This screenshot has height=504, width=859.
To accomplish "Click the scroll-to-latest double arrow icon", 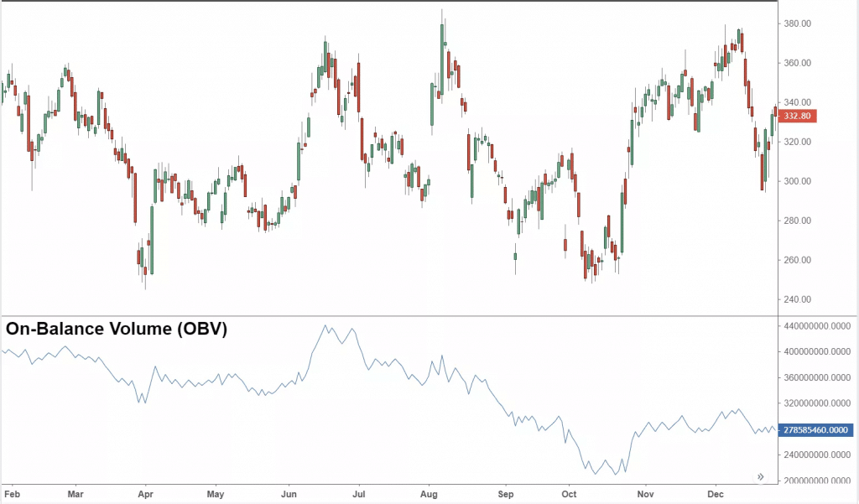I will (761, 476).
